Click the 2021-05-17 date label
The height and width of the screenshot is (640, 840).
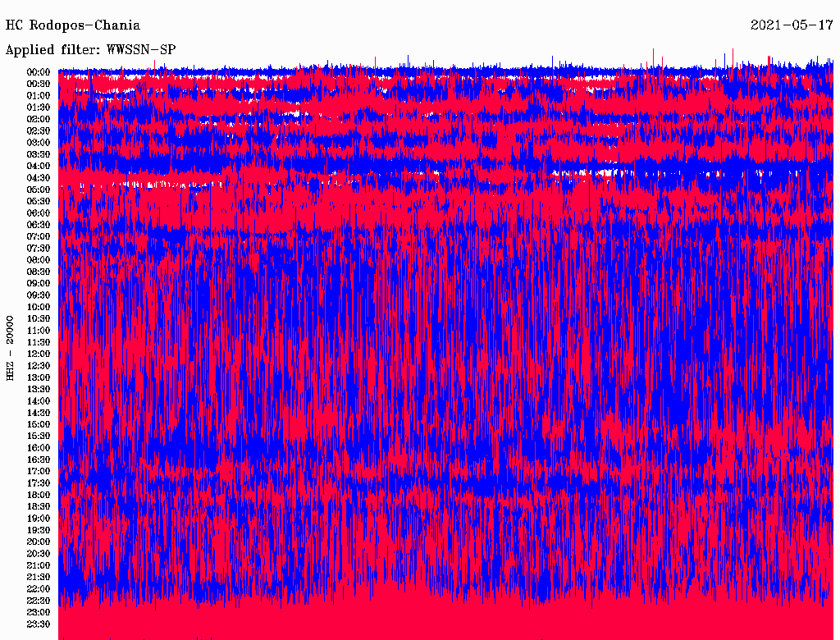791,25
